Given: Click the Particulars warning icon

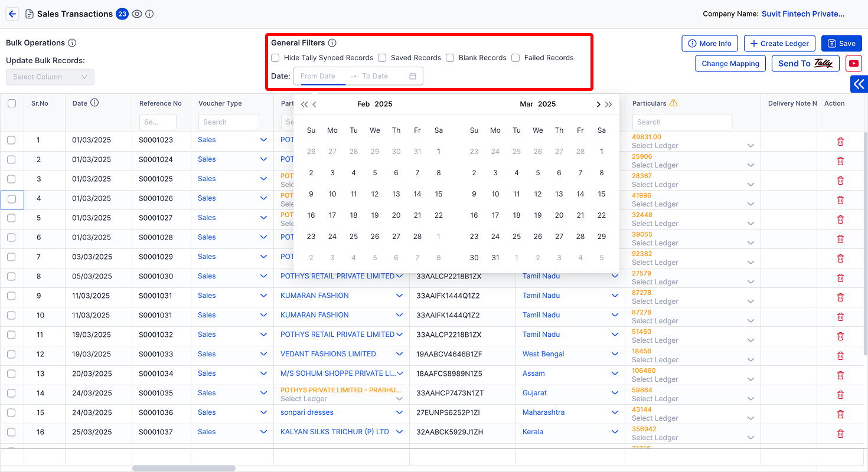Looking at the screenshot, I should tap(674, 103).
